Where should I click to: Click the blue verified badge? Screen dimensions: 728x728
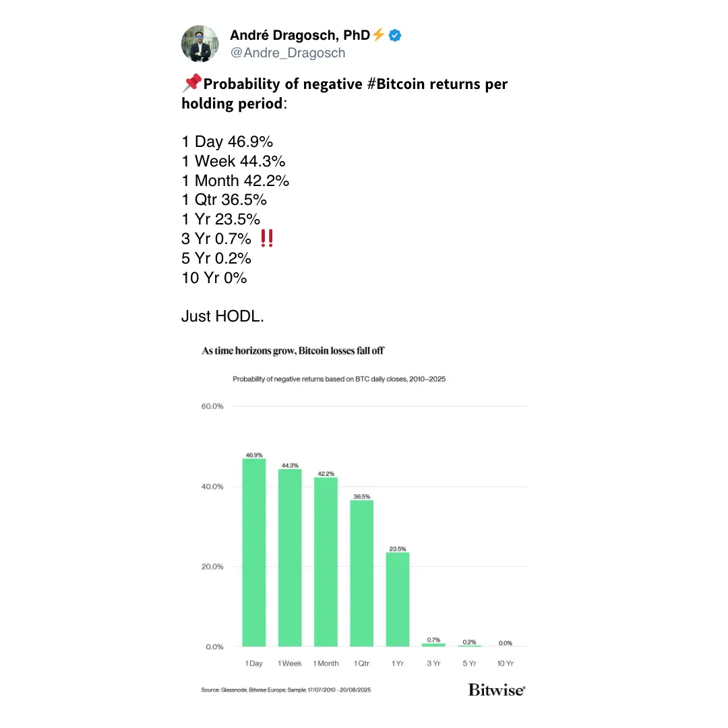[x=396, y=35]
